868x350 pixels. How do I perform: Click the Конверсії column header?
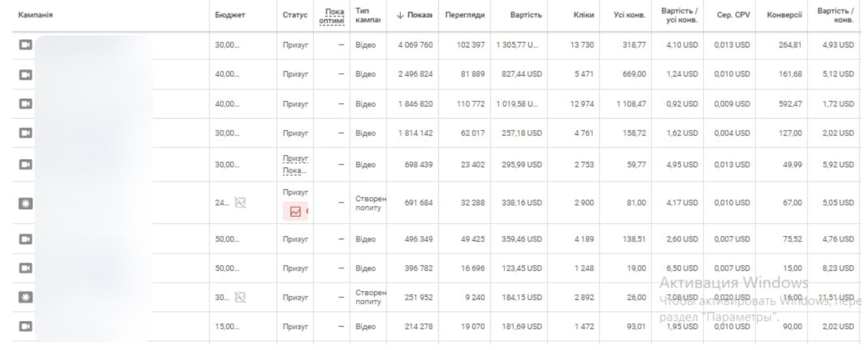point(784,15)
